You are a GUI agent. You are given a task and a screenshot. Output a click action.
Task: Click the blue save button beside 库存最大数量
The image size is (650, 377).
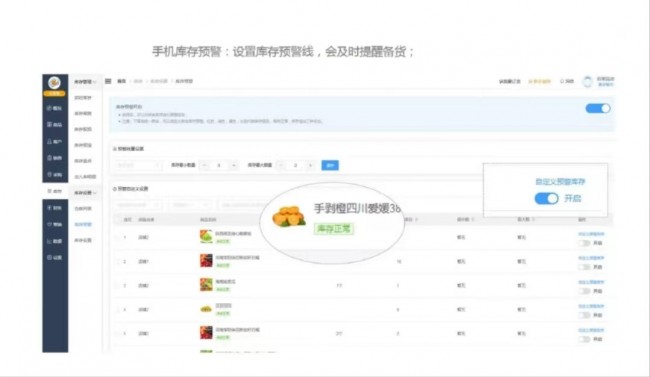tap(330, 165)
